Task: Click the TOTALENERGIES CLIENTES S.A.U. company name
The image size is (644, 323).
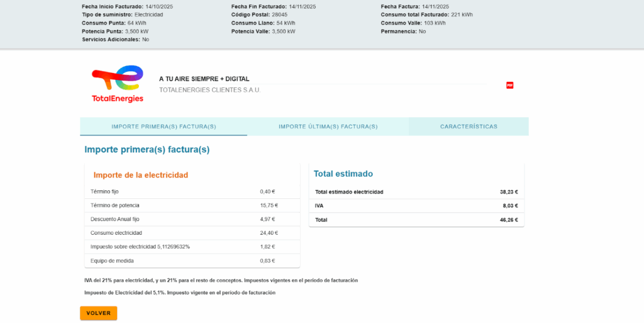Action: pyautogui.click(x=209, y=90)
